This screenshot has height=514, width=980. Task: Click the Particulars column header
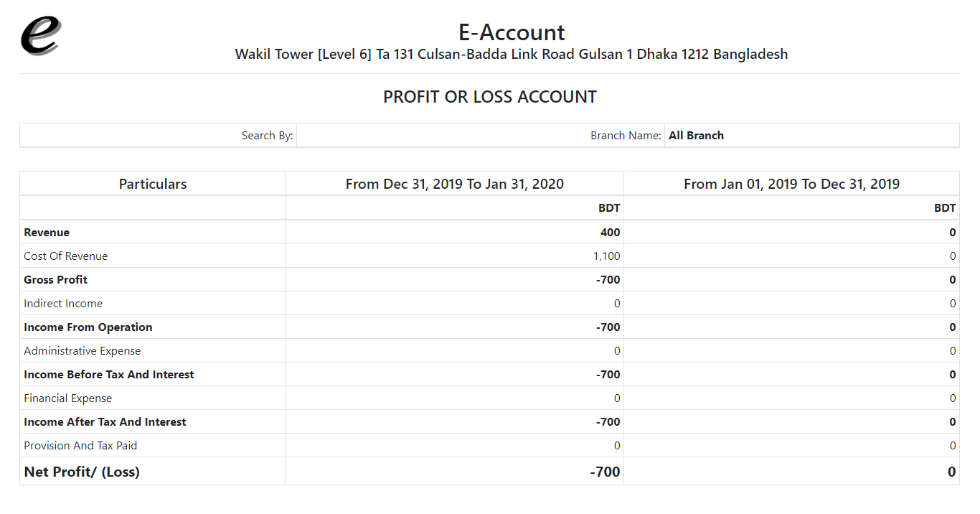[153, 184]
